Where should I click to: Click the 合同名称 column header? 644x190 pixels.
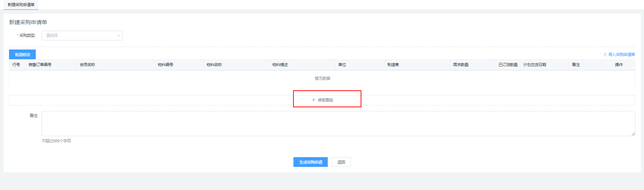point(87,65)
